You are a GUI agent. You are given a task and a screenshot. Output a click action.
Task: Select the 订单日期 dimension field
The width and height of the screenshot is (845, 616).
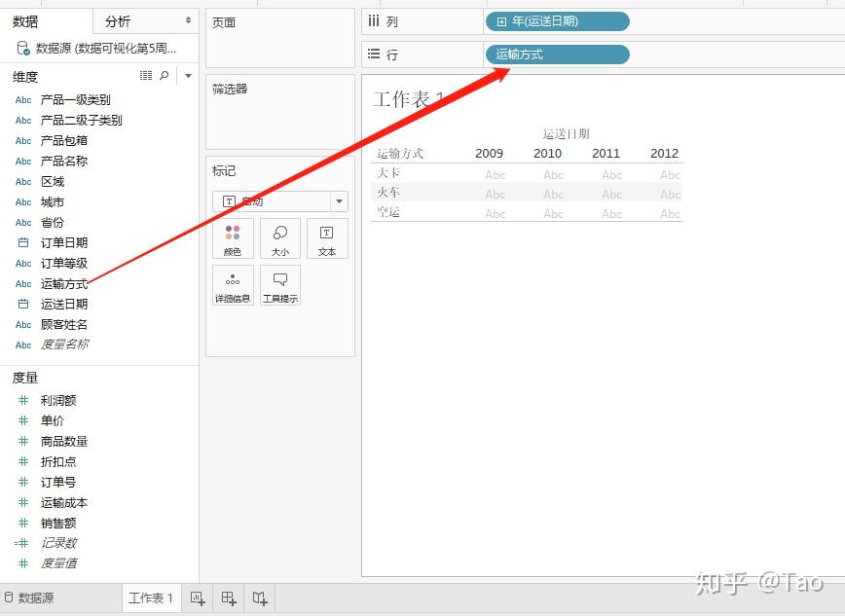(x=64, y=242)
